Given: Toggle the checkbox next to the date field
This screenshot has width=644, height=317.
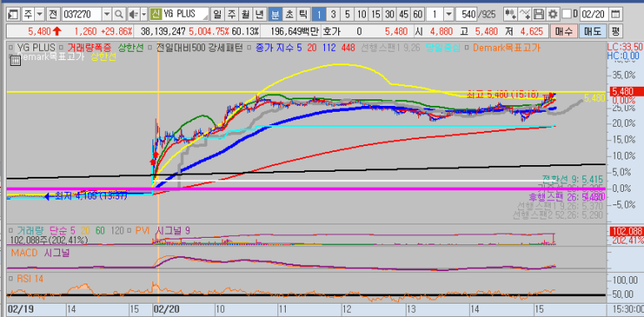Looking at the screenshot, I should (567, 14).
